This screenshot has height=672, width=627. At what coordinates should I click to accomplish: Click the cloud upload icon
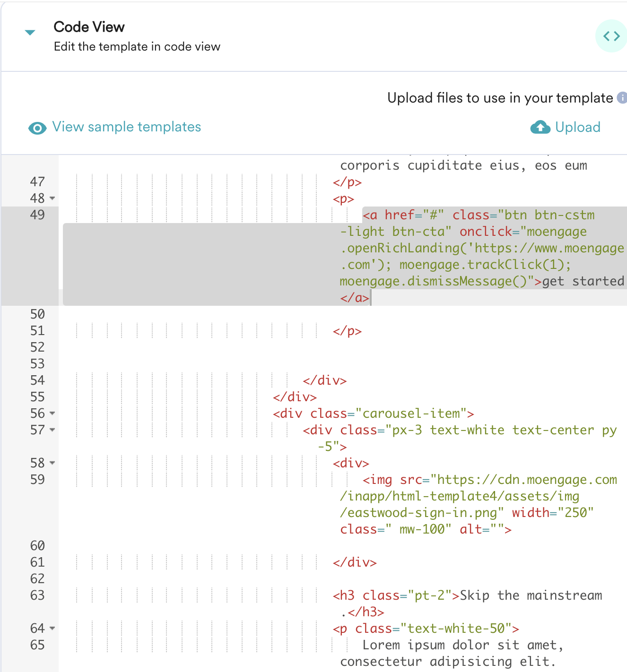(x=540, y=127)
